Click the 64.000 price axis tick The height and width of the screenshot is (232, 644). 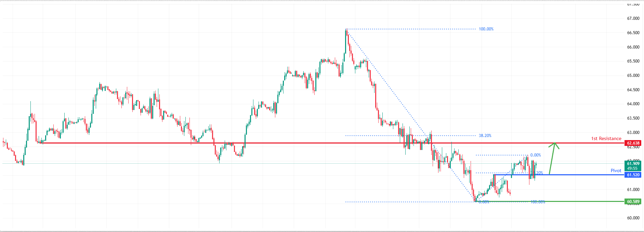point(633,104)
